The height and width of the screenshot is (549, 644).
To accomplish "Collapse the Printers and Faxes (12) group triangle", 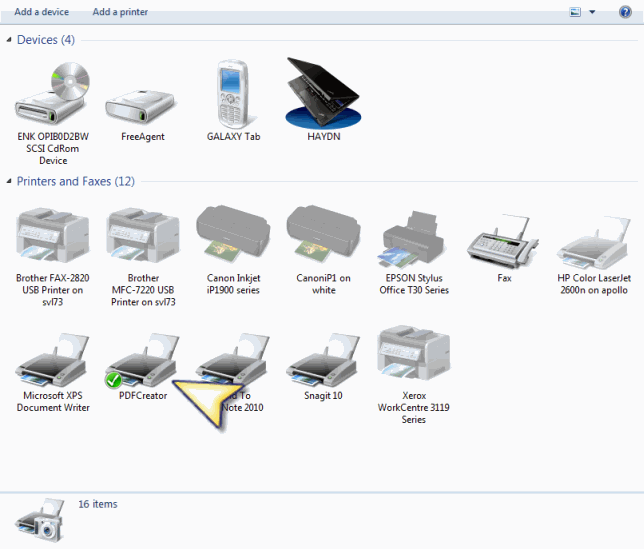I will point(9,181).
